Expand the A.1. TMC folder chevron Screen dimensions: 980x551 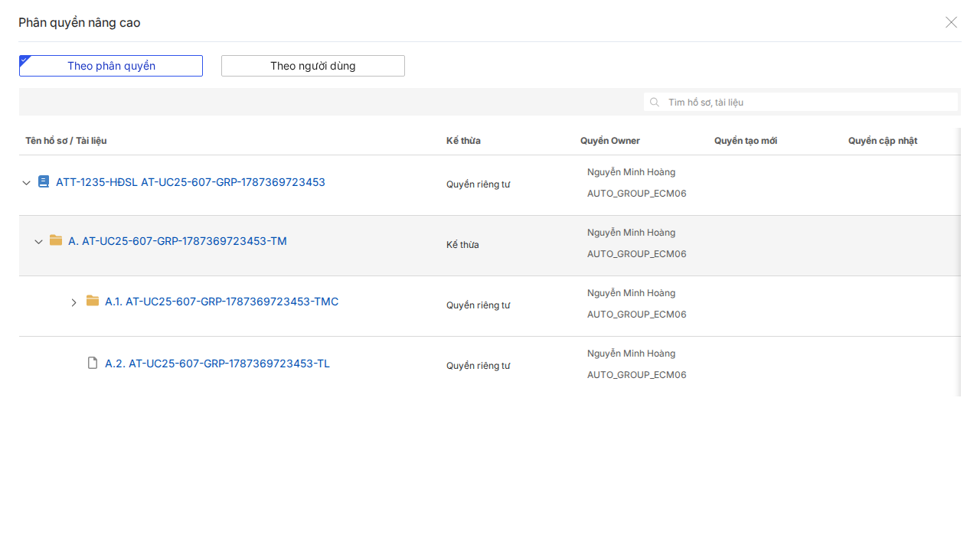pos(74,302)
